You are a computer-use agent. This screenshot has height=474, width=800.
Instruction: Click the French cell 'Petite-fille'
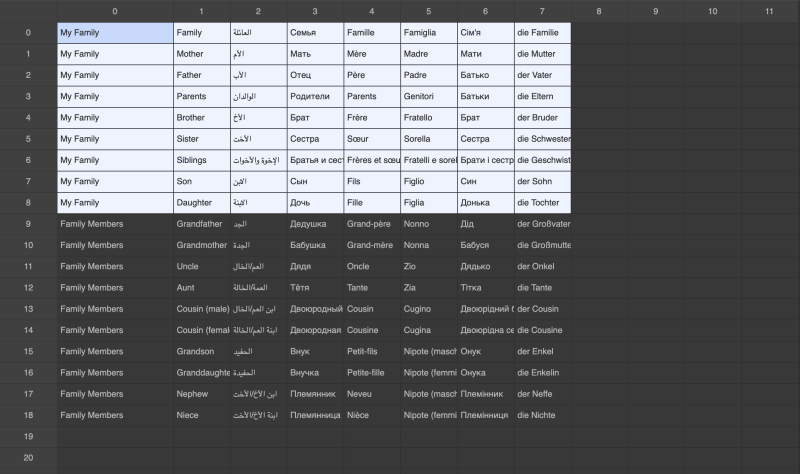tap(372, 373)
